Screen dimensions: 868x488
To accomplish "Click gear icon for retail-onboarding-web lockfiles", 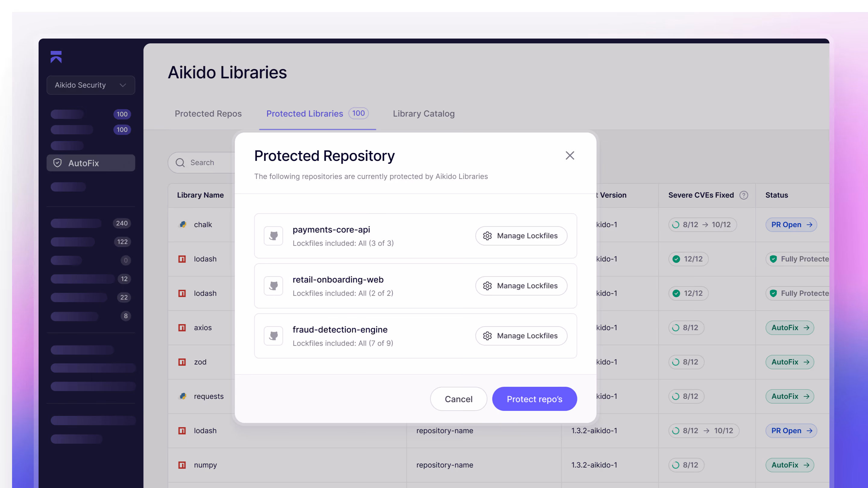I will point(487,286).
